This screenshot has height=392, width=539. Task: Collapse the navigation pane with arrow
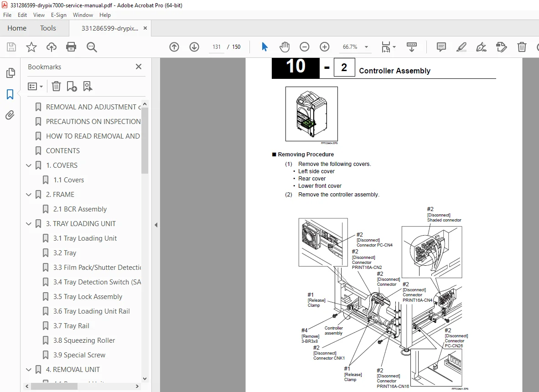[155, 225]
